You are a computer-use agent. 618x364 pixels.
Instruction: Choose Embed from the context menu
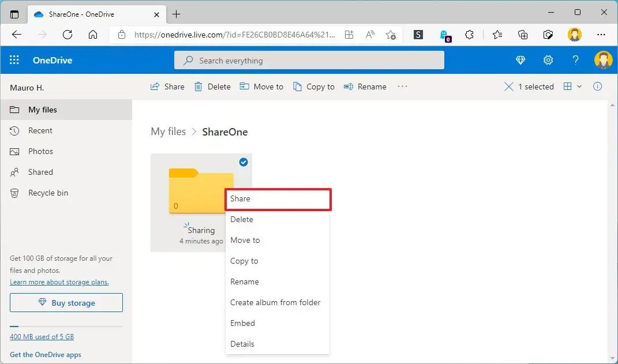[242, 323]
